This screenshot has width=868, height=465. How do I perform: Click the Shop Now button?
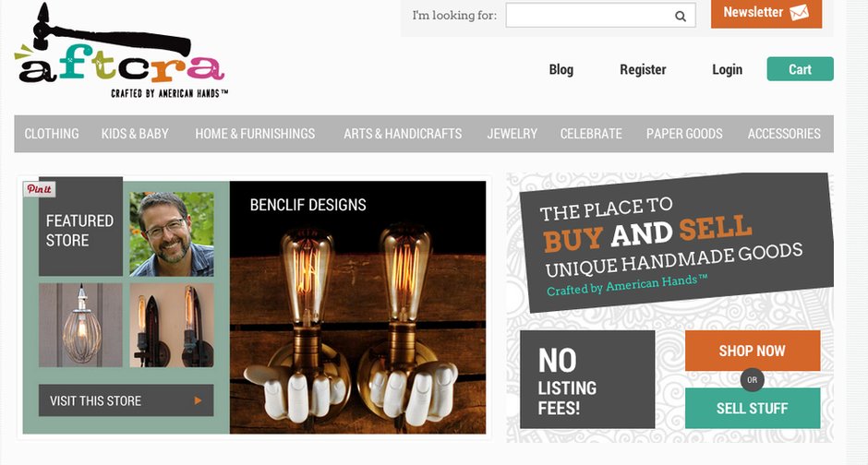tap(753, 351)
